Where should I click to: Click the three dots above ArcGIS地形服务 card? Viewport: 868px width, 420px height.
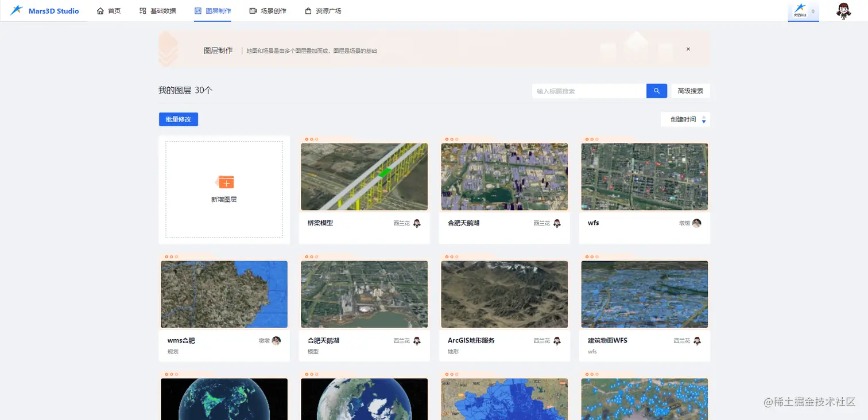(x=452, y=256)
